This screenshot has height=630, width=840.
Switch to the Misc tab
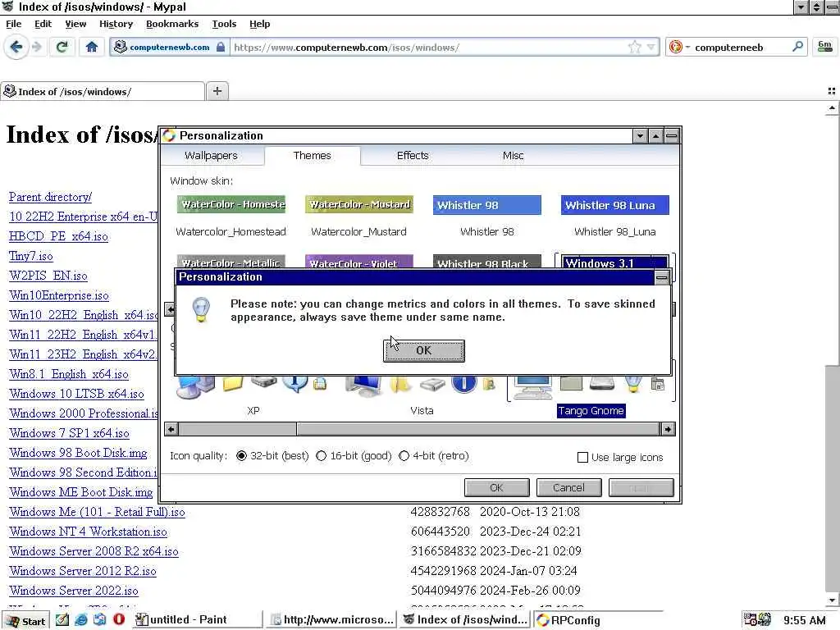pos(513,156)
